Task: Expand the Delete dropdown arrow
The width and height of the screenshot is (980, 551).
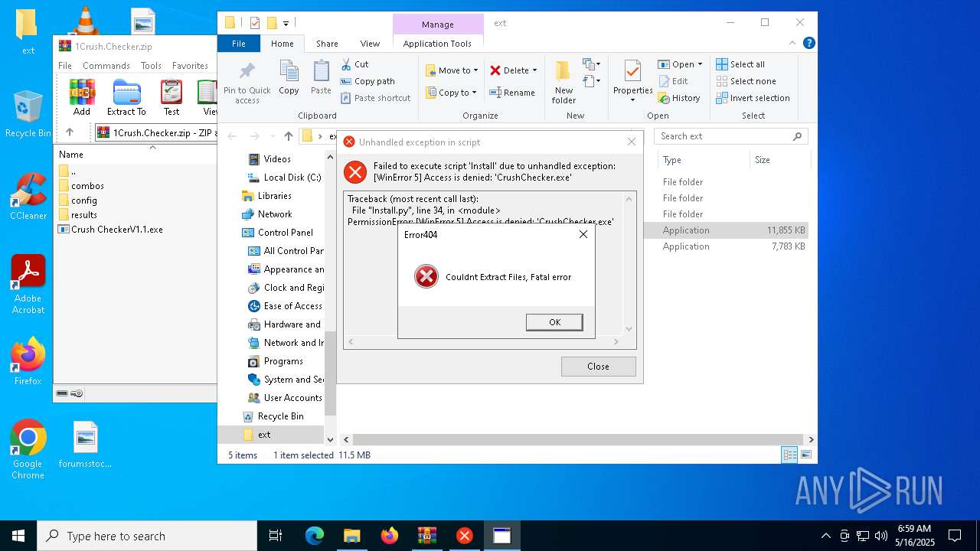Action: pos(534,70)
